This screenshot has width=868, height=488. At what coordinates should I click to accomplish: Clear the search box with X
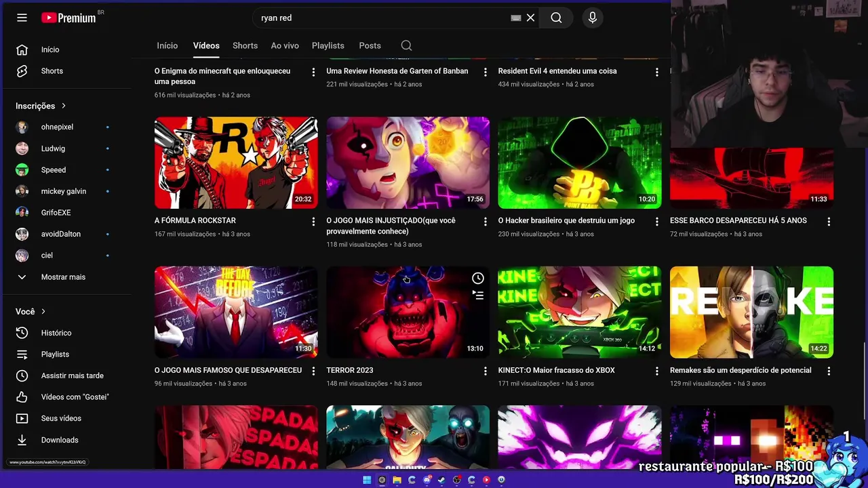tap(530, 18)
